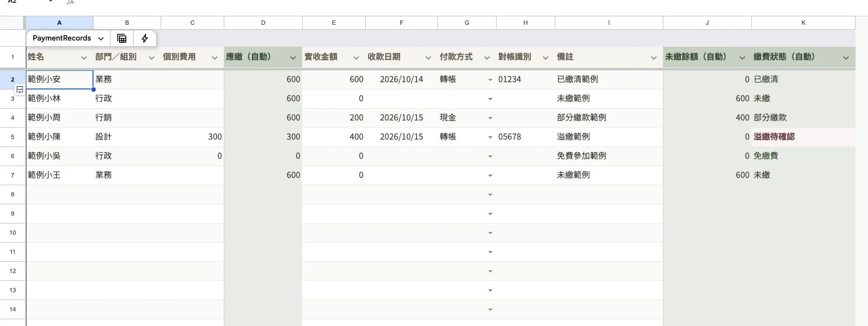Select column K header

(x=804, y=23)
